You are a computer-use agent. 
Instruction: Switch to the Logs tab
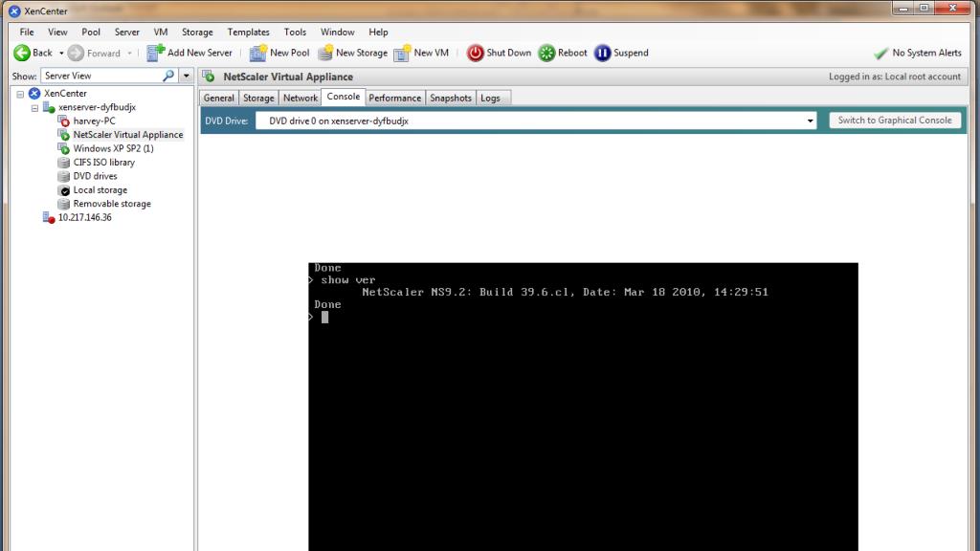(491, 99)
